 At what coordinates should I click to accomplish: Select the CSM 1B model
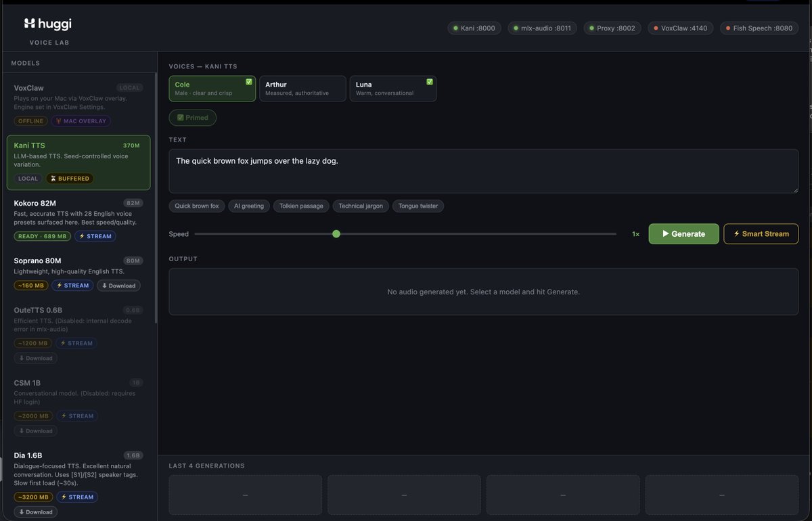(x=78, y=407)
